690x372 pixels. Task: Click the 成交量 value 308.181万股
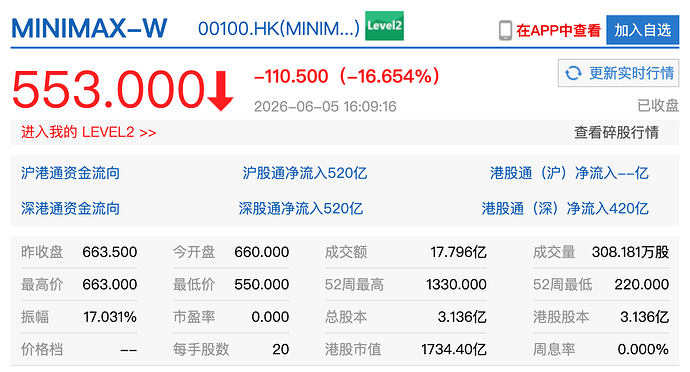pos(630,252)
